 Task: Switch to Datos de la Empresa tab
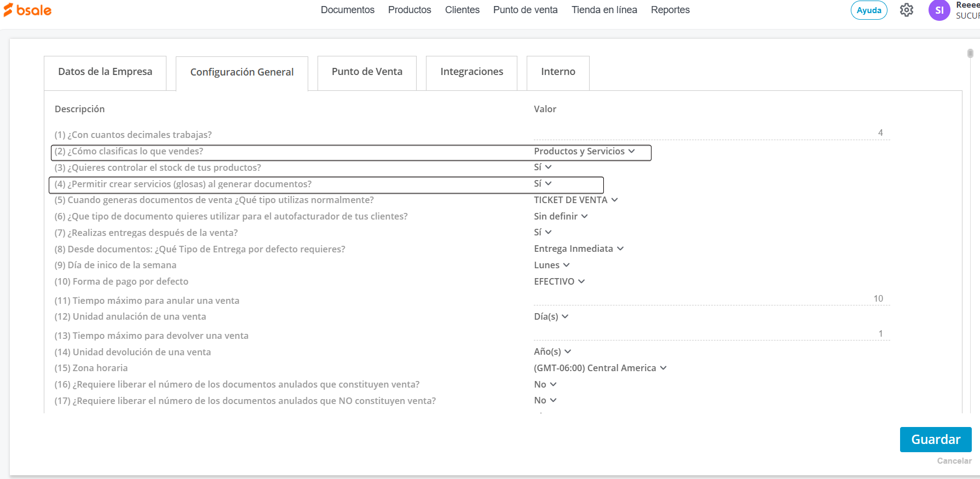click(x=105, y=72)
